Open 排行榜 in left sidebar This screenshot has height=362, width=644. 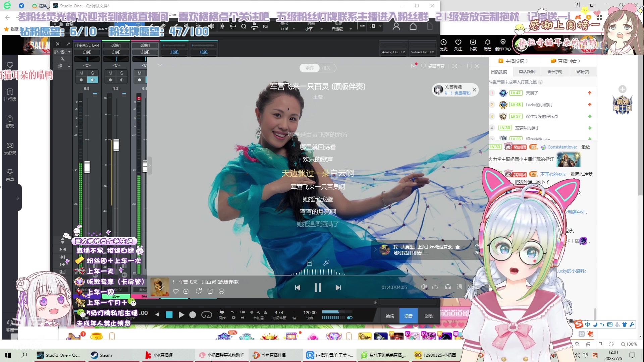pyautogui.click(x=10, y=95)
